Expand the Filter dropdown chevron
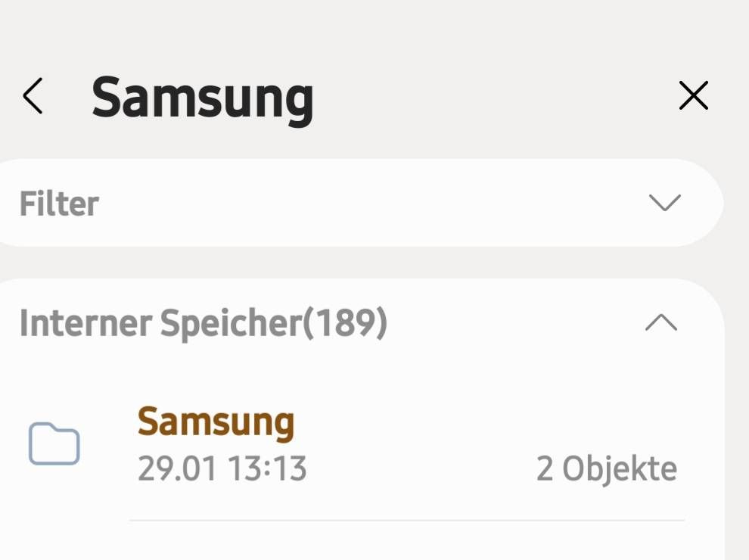 pos(665,203)
